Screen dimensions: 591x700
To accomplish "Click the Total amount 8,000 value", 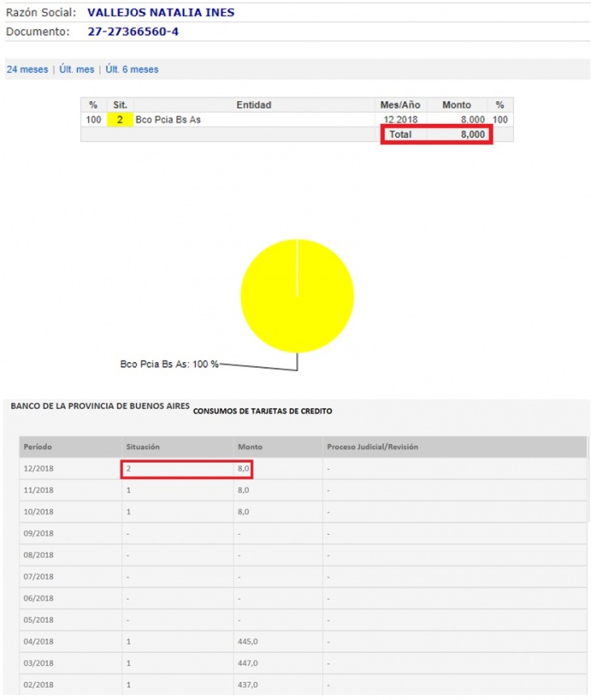I will [x=473, y=134].
